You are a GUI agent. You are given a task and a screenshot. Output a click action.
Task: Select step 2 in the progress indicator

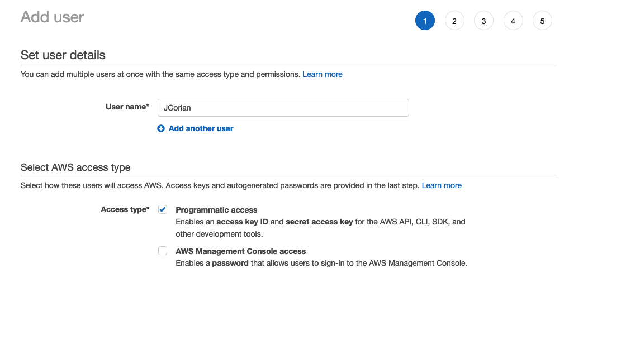click(x=454, y=20)
